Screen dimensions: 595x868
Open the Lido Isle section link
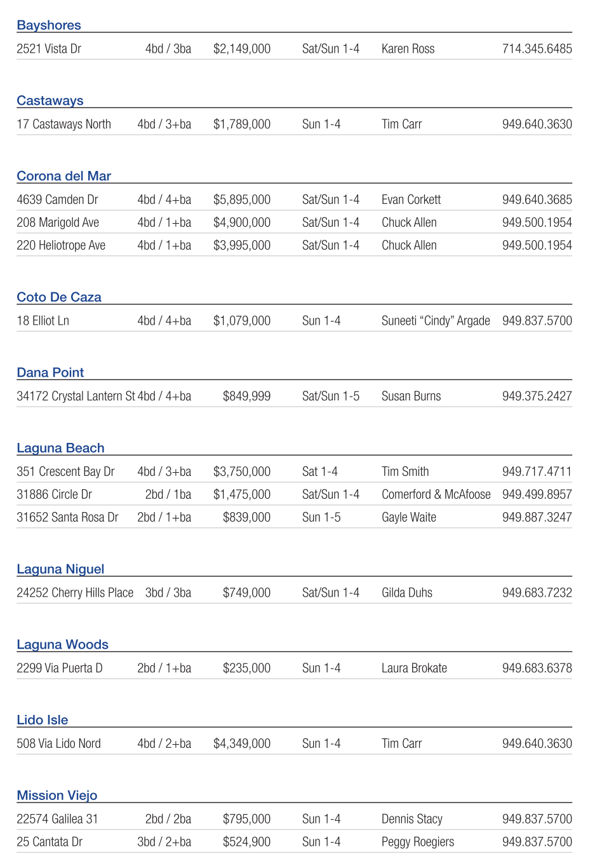pos(43,720)
